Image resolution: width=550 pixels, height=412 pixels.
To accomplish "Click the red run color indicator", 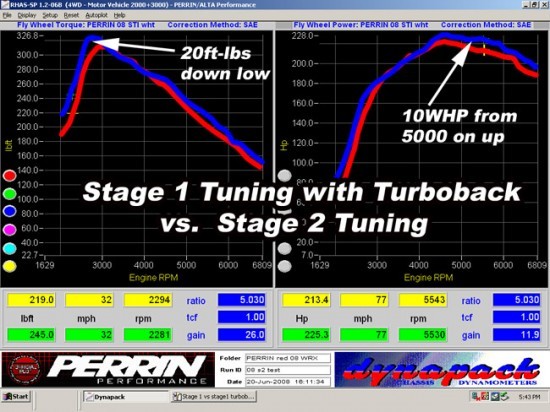I will pyautogui.click(x=9, y=175).
